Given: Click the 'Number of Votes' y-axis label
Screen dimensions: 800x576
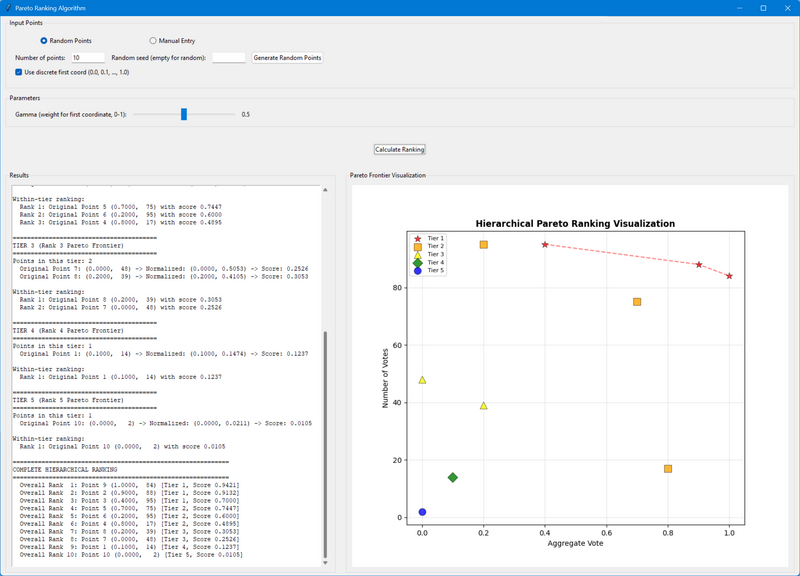Looking at the screenshot, I should 385,378.
